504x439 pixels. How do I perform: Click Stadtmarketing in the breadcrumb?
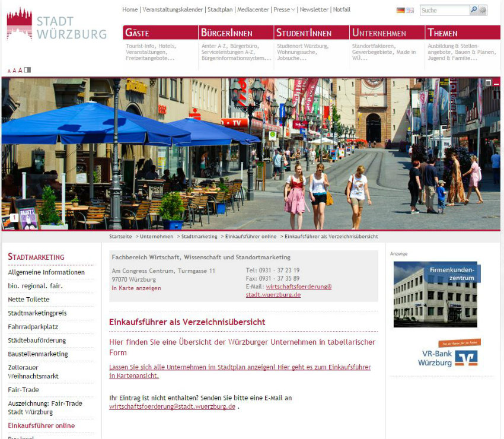(199, 236)
